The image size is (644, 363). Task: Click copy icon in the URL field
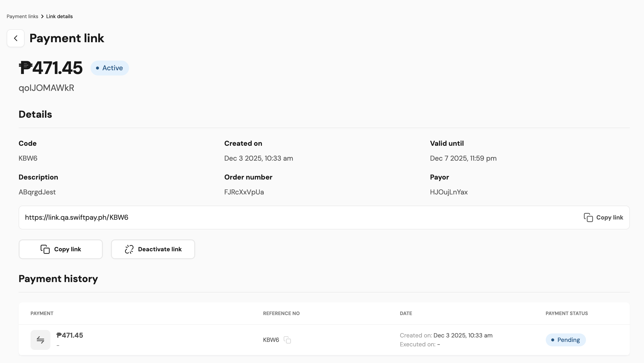pyautogui.click(x=588, y=218)
